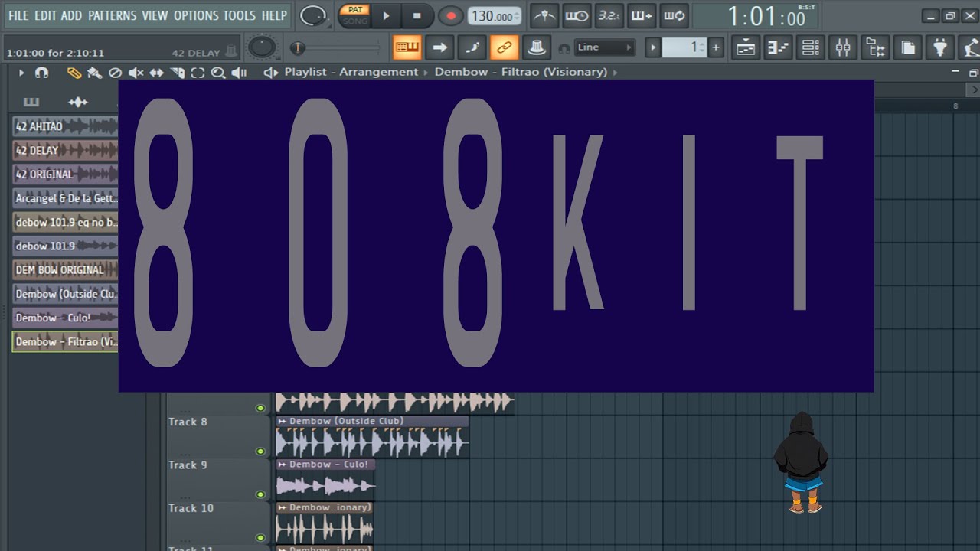Toggle the multilink to controllers icon

[504, 47]
